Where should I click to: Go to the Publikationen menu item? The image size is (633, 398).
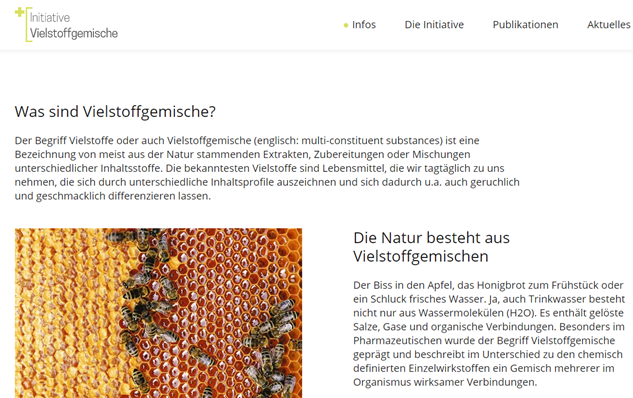tap(525, 25)
